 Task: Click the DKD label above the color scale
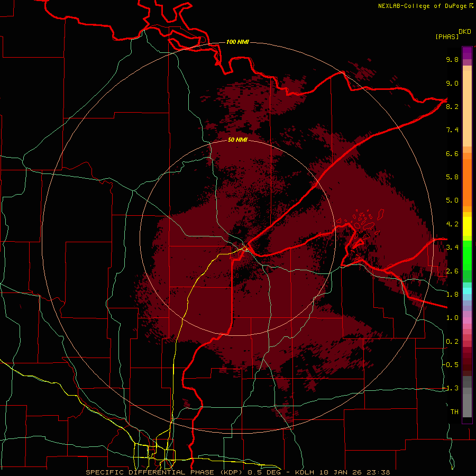pyautogui.click(x=465, y=32)
